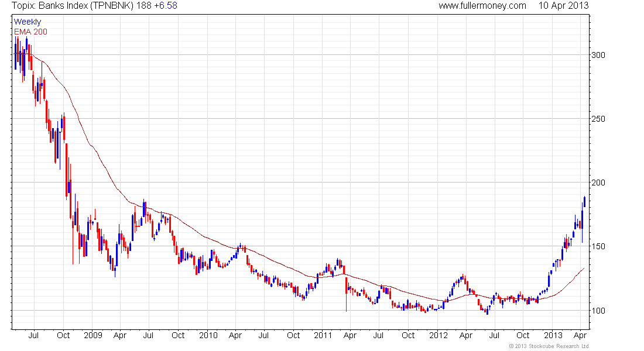
Task: Open the www.fullermoney.com link text
Action: [x=482, y=6]
